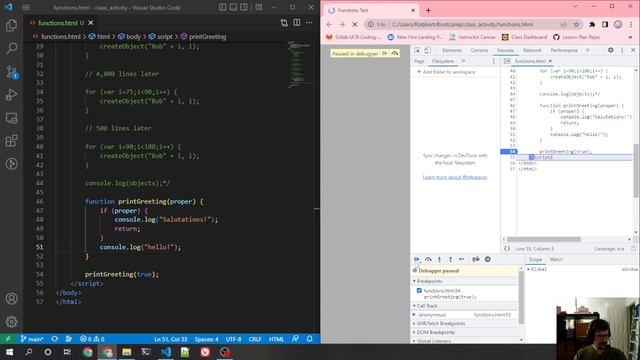Expand DOM Breakpoints section
Screen dimensions: 640x360
(434, 332)
